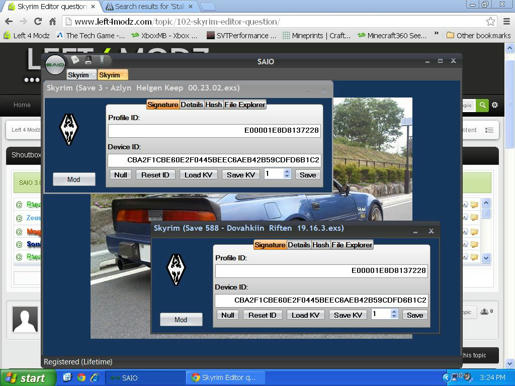Open Chrome's hamburger menu
The image size is (515, 386).
(x=507, y=22)
